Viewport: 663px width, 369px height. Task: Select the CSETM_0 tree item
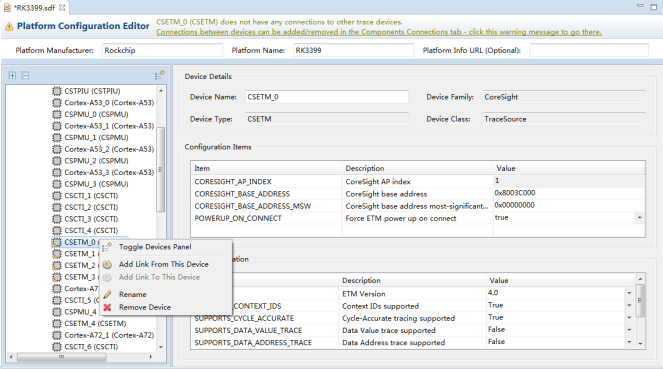79,242
